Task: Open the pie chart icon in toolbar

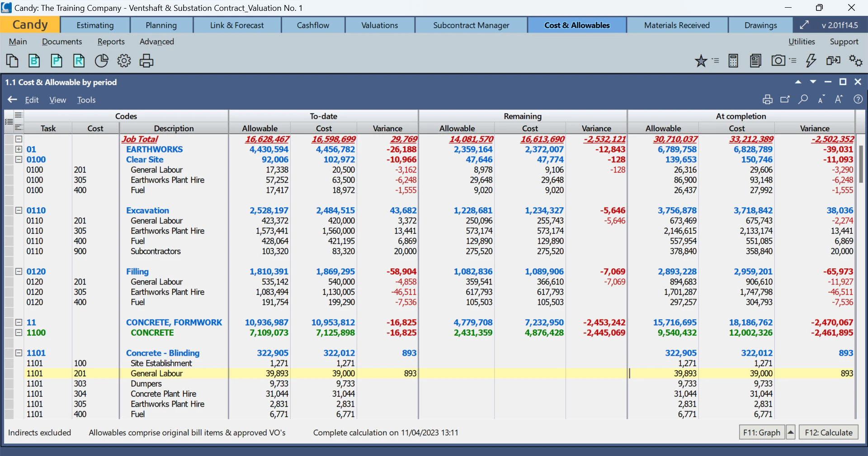Action: click(x=101, y=61)
